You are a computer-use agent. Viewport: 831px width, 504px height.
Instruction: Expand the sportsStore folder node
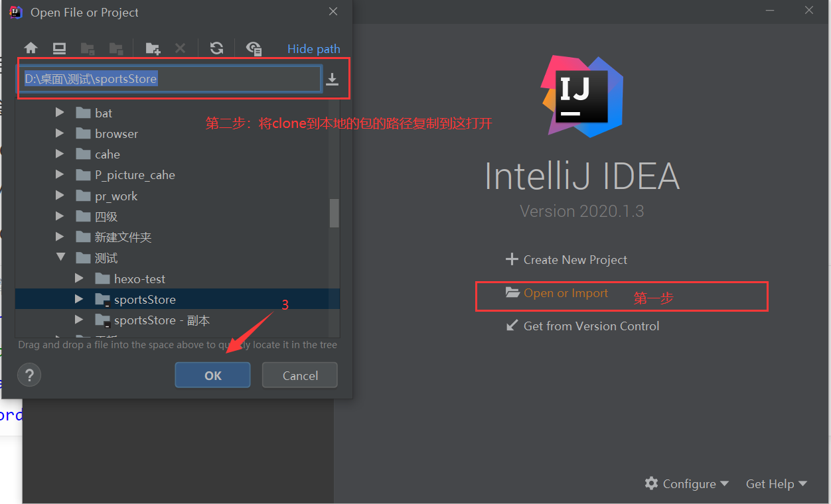[x=79, y=300]
